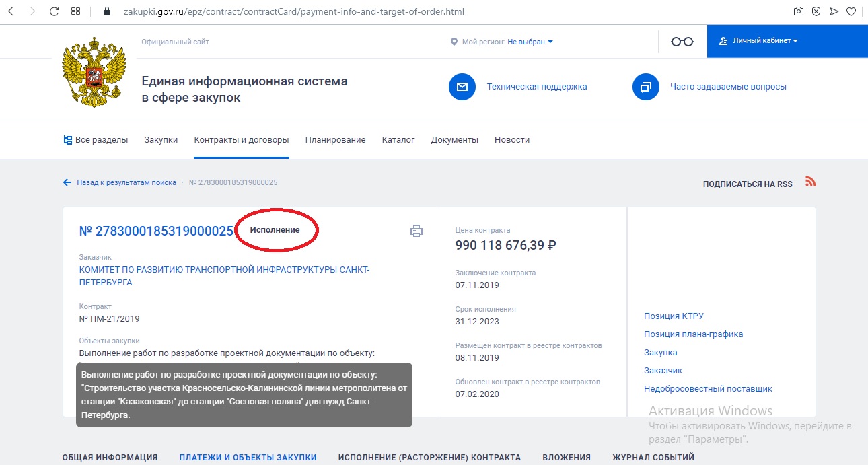The width and height of the screenshot is (868, 465).
Task: Click the orange RSS feed icon
Action: (x=810, y=182)
